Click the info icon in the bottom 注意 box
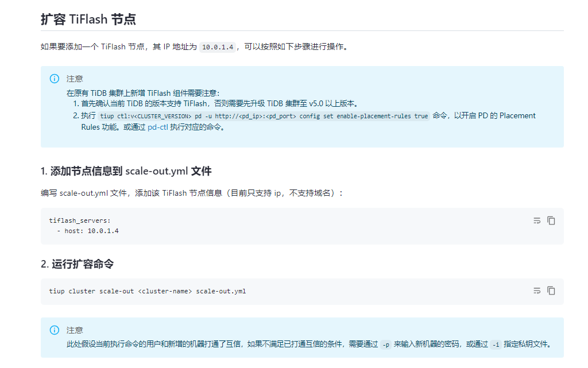This screenshot has height=368, width=588. 55,330
